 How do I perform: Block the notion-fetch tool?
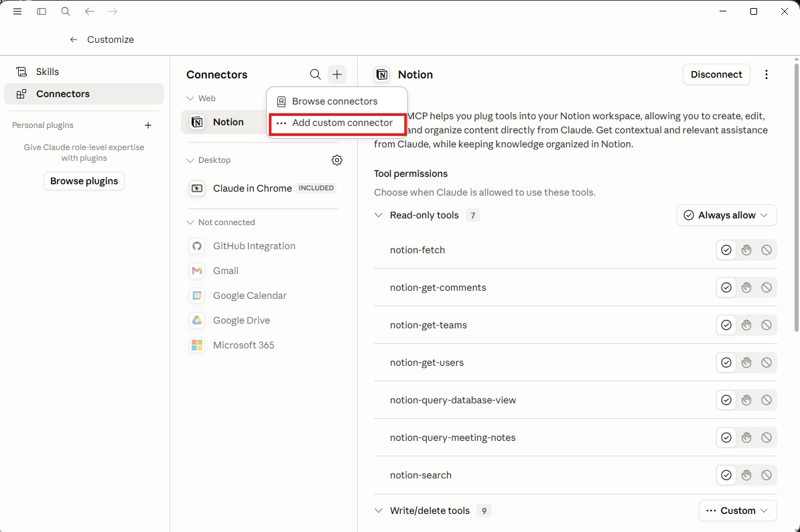coord(766,250)
